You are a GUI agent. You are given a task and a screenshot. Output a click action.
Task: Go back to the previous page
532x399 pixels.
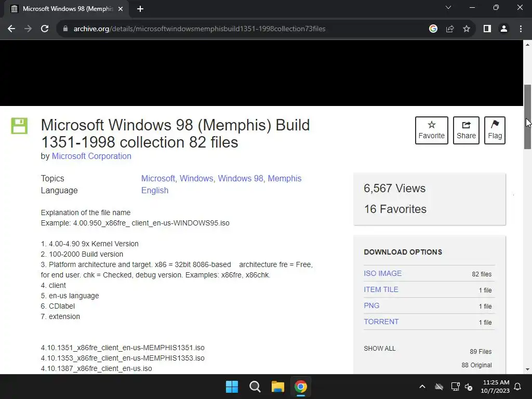point(11,29)
